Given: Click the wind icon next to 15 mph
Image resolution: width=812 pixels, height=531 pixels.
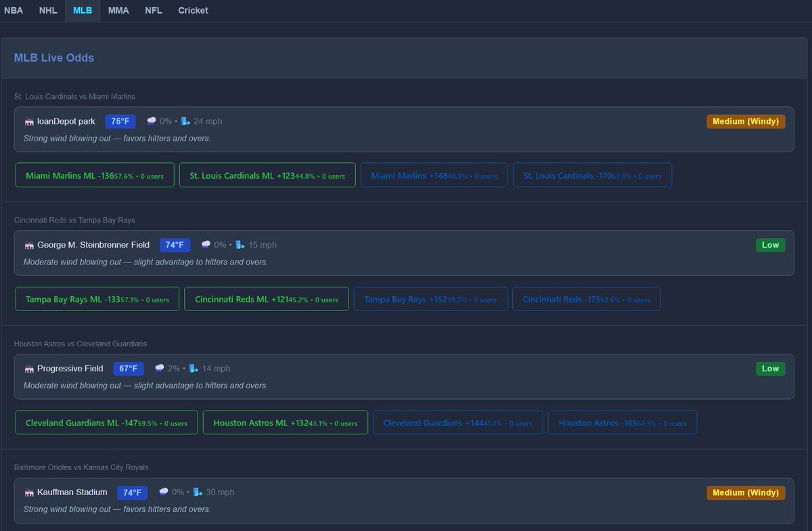Looking at the screenshot, I should [240, 245].
